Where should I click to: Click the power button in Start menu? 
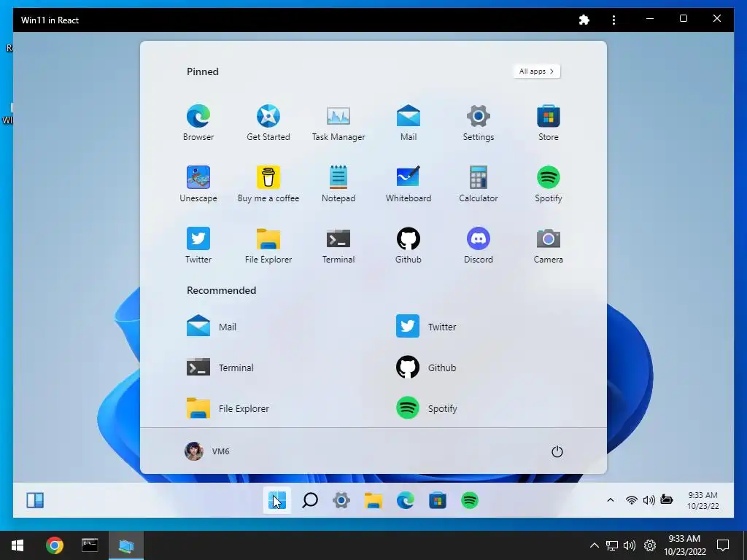click(557, 451)
